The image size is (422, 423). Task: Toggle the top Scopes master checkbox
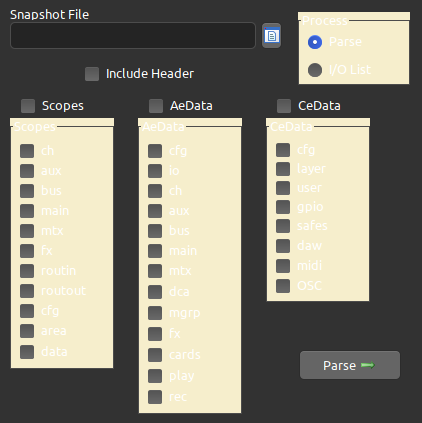pos(28,106)
